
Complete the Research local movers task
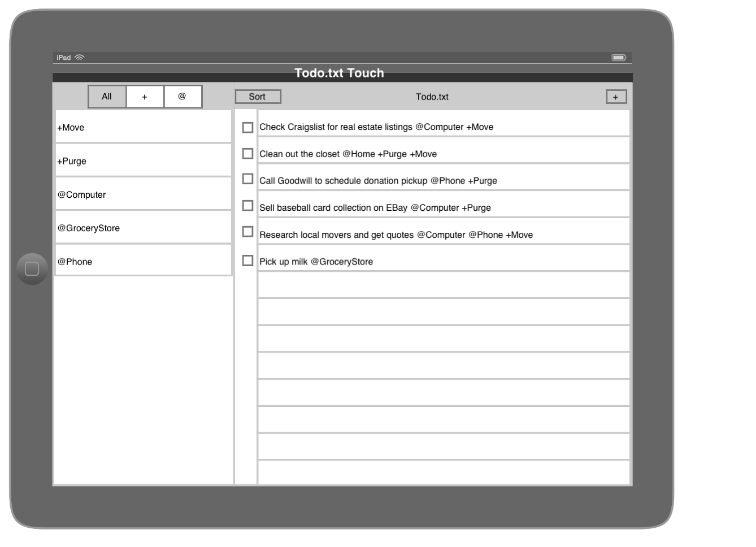point(247,232)
